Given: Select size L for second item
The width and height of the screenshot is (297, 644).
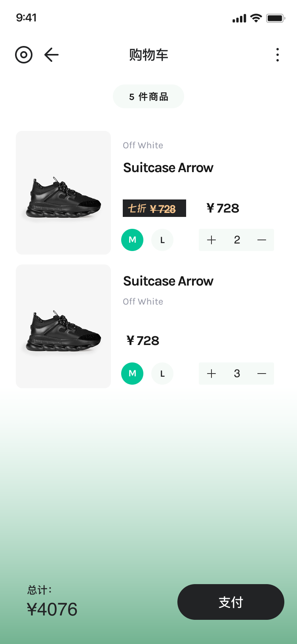Looking at the screenshot, I should pos(162,374).
